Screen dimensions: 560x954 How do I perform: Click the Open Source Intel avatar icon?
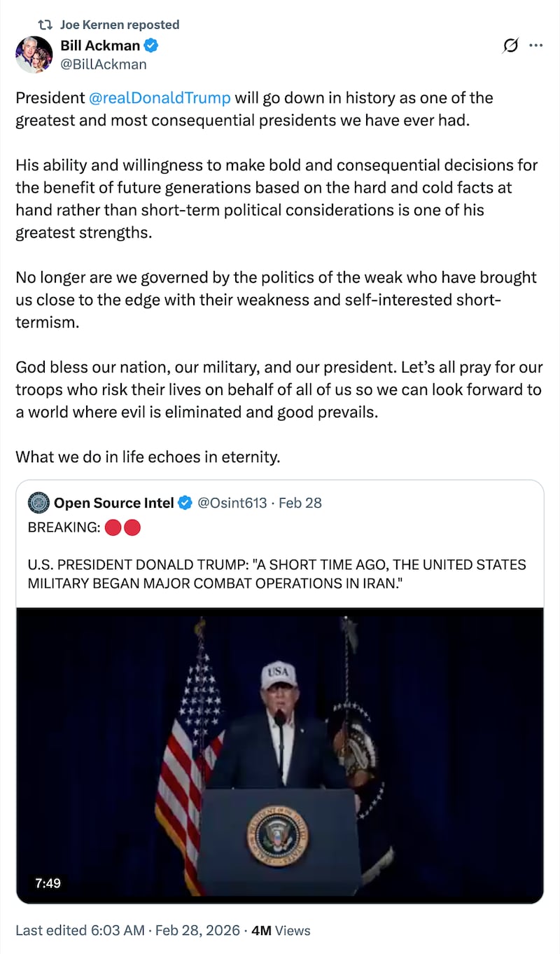coord(38,502)
